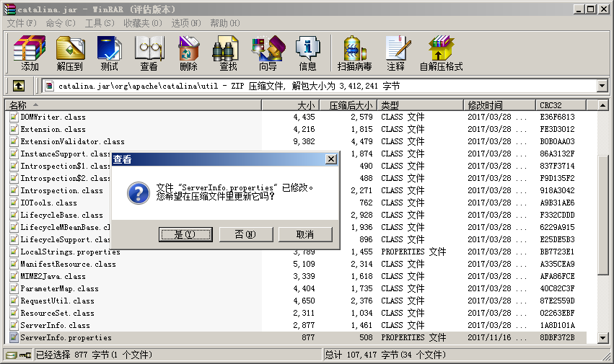This screenshot has height=364, width=614.
Task: Sort by 修改时间 column header
Action: pyautogui.click(x=499, y=105)
